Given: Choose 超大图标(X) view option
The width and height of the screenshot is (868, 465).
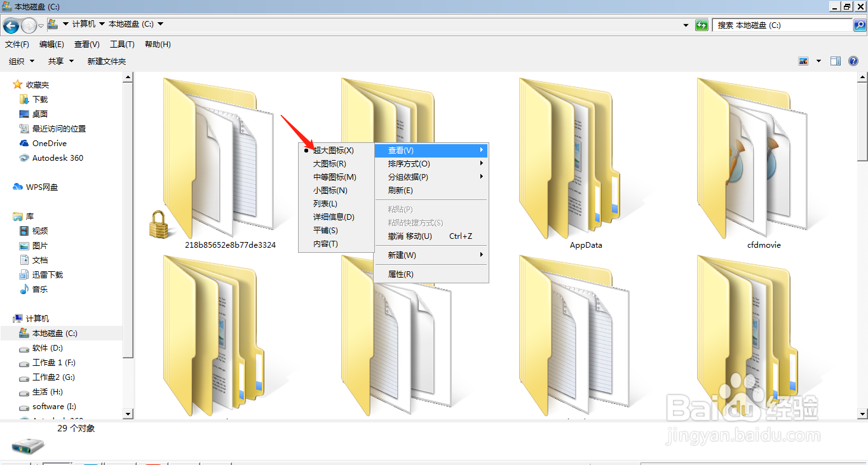Looking at the screenshot, I should 336,151.
